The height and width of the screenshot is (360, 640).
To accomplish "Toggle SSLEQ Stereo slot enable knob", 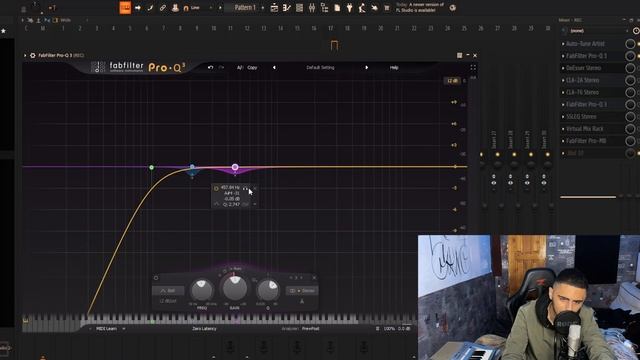I will 630,117.
